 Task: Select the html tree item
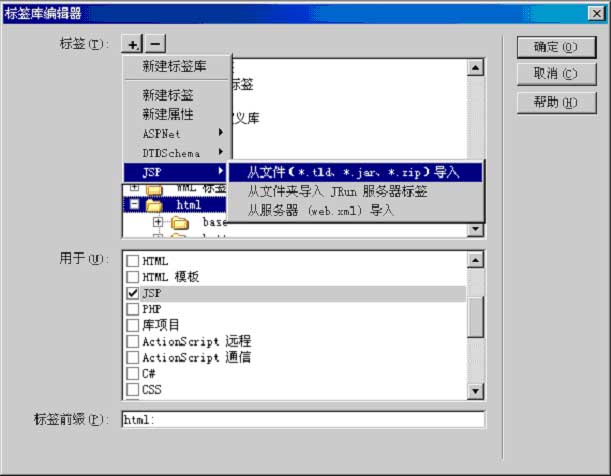point(189,205)
